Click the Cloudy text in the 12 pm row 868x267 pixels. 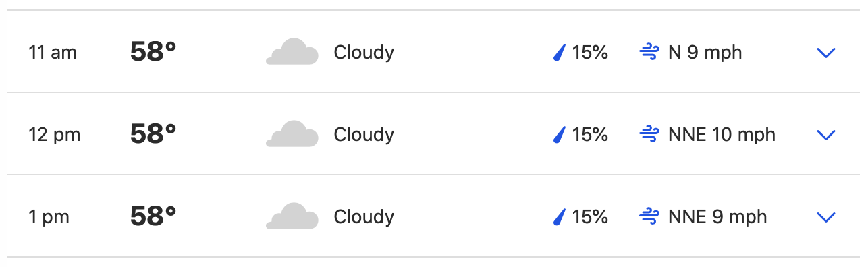[364, 135]
